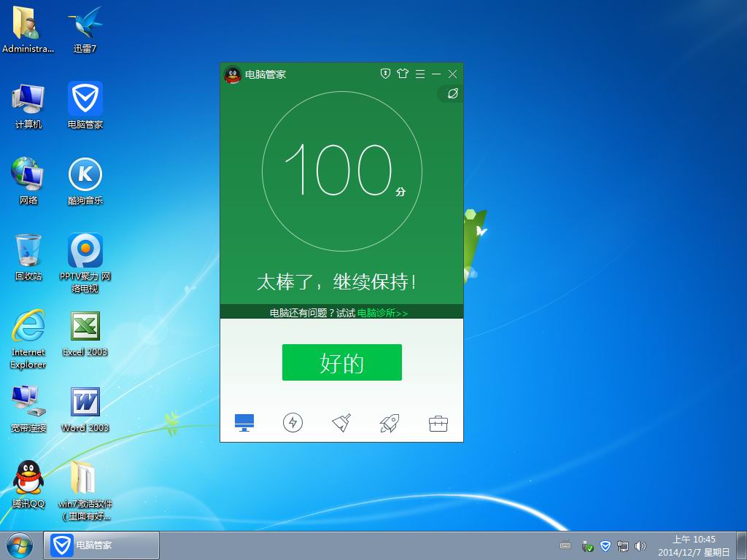Image resolution: width=747 pixels, height=560 pixels.
Task: Open the skin changer shirt icon
Action: 403,74
